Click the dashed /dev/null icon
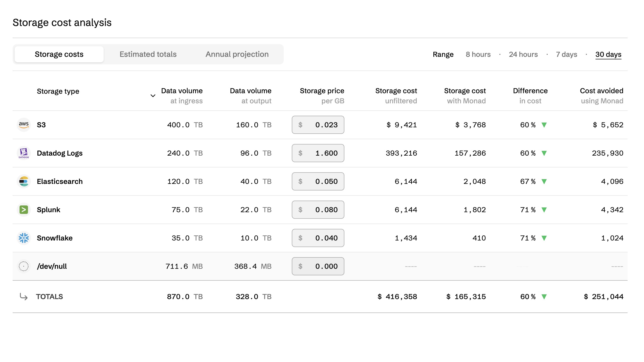Screen dimensions: 644x362 tap(24, 266)
